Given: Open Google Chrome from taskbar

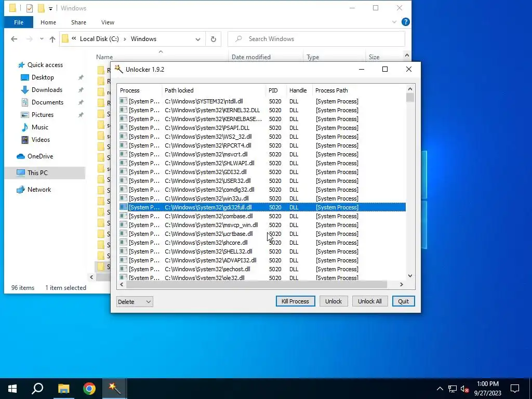Looking at the screenshot, I should (89, 389).
